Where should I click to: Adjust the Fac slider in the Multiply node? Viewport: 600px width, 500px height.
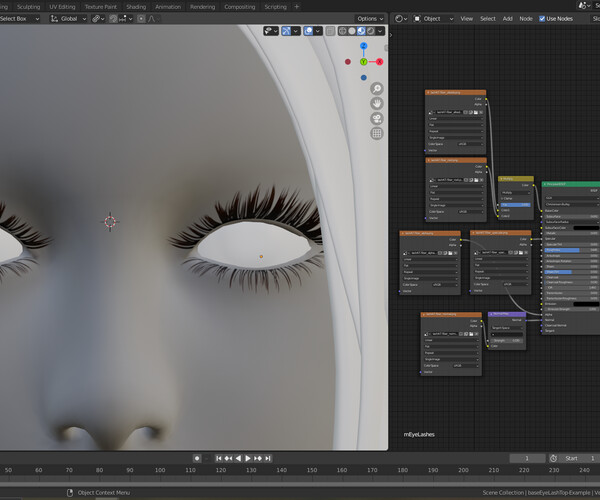516,205
